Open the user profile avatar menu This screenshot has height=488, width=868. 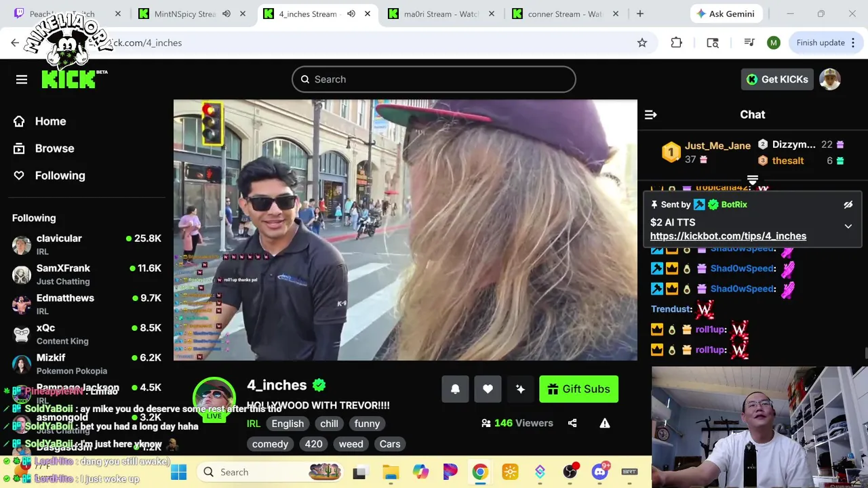(x=830, y=79)
